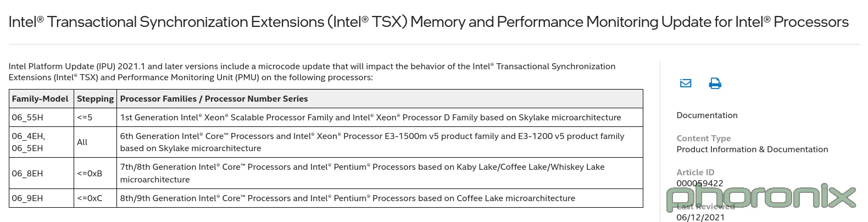This screenshot has height=222, width=868.
Task: Click Product Information & Documentation text
Action: 752,149
